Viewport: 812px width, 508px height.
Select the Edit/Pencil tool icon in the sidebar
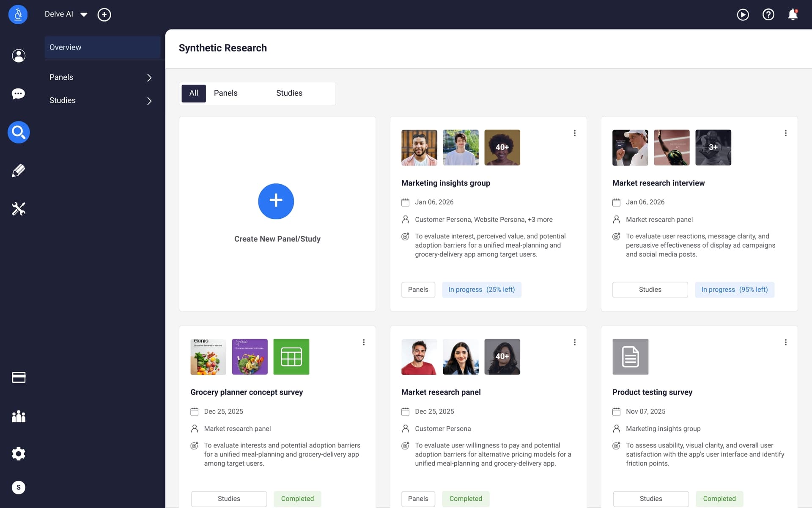coord(18,170)
